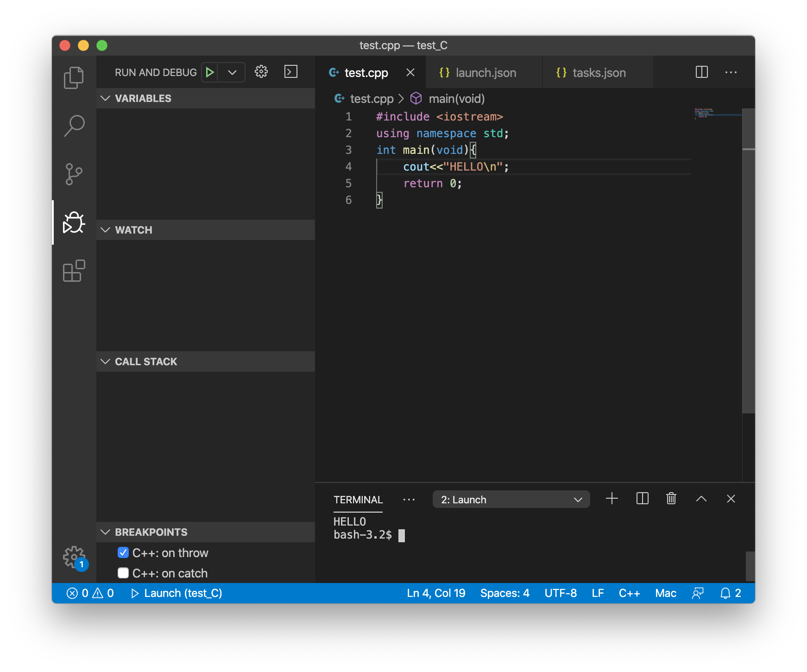Close the test.cpp editor tab
The width and height of the screenshot is (807, 672).
pos(410,72)
